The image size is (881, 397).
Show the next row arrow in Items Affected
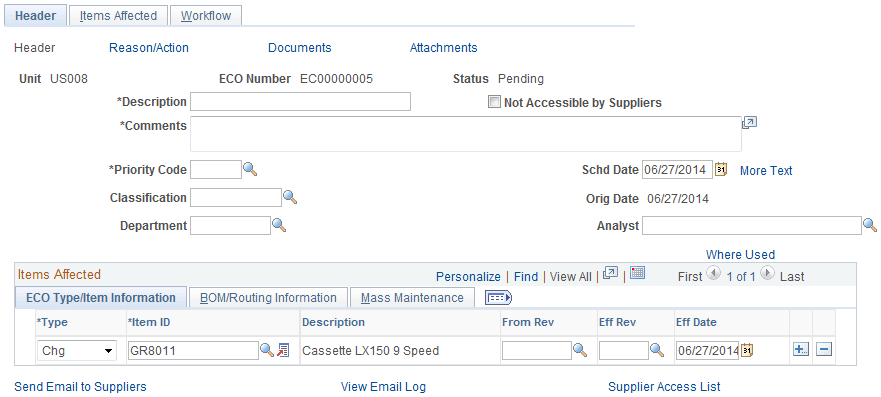point(769,274)
